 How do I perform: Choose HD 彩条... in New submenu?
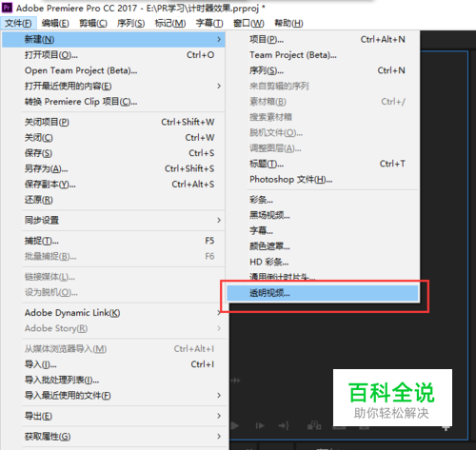[x=323, y=262]
